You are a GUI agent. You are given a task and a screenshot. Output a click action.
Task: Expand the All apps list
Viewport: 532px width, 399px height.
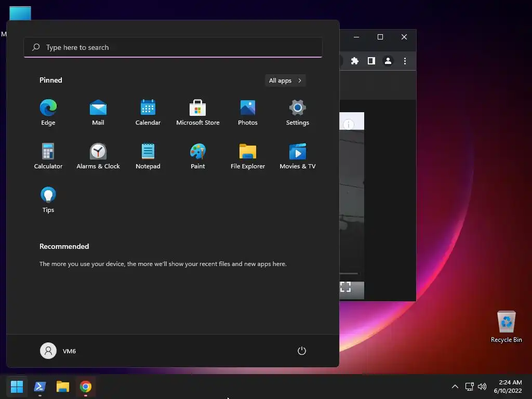click(x=285, y=81)
